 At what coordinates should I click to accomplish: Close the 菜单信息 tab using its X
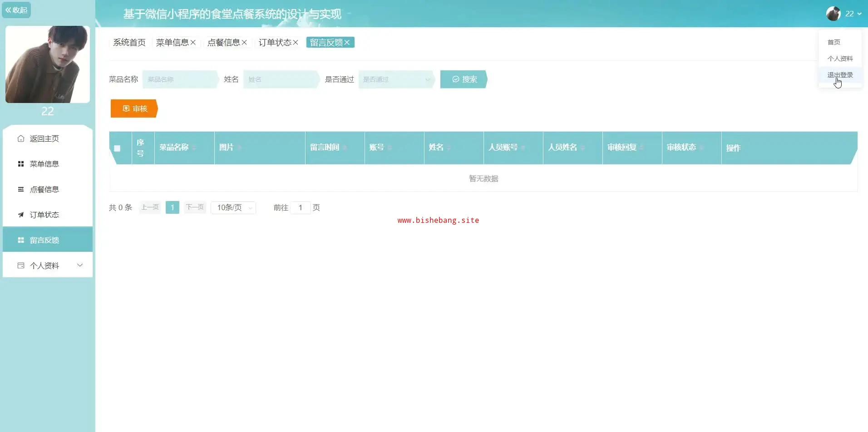pyautogui.click(x=193, y=42)
